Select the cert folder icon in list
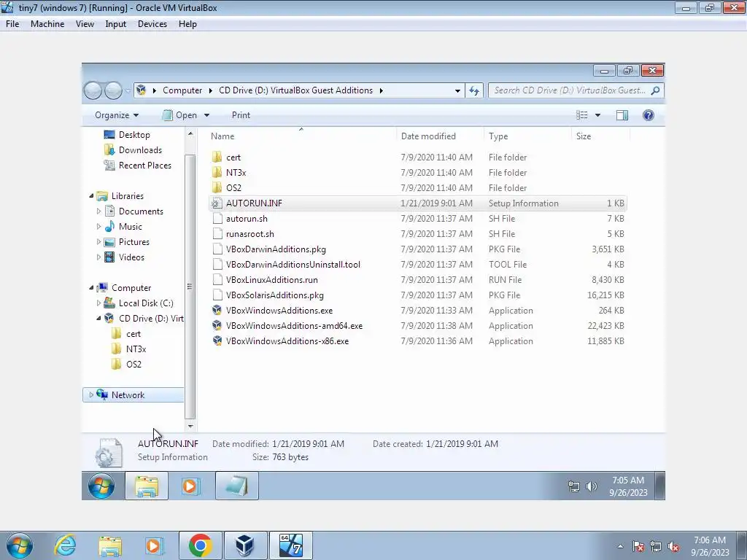This screenshot has height=560, width=747. pyautogui.click(x=217, y=157)
